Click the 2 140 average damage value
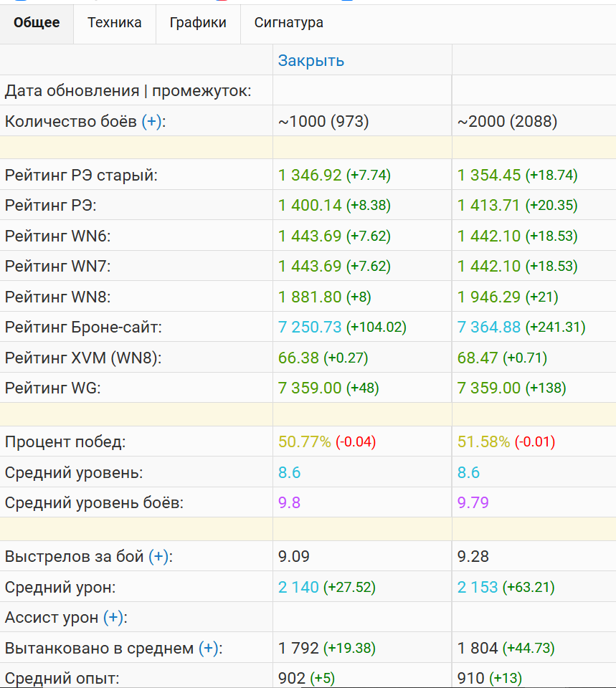Image resolution: width=616 pixels, height=688 pixels. tap(298, 588)
